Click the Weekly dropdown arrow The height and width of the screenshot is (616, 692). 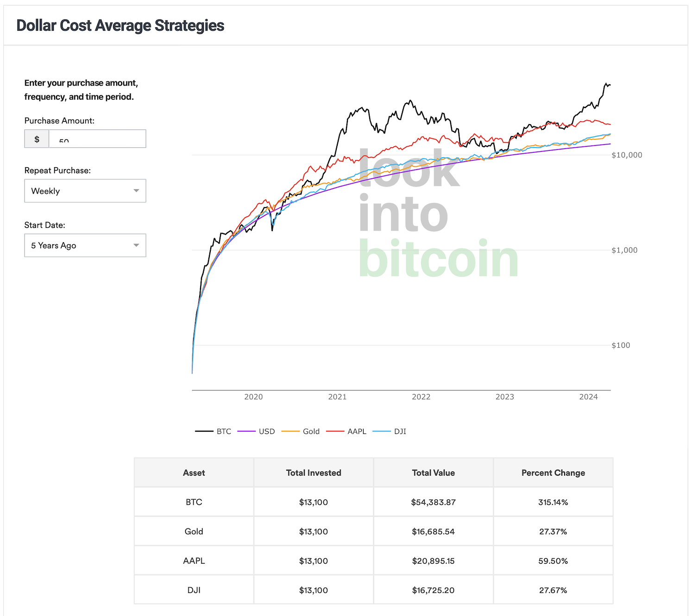point(136,191)
